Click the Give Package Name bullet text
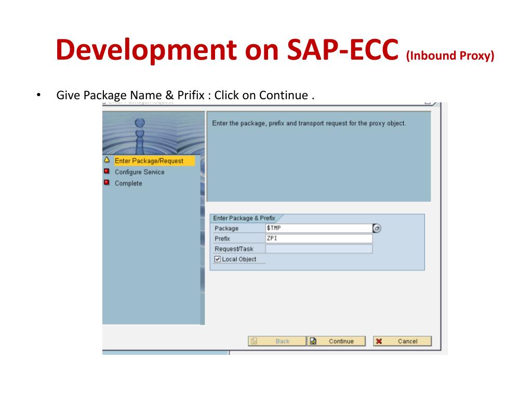Screen dimensions: 532x399 click(x=185, y=95)
